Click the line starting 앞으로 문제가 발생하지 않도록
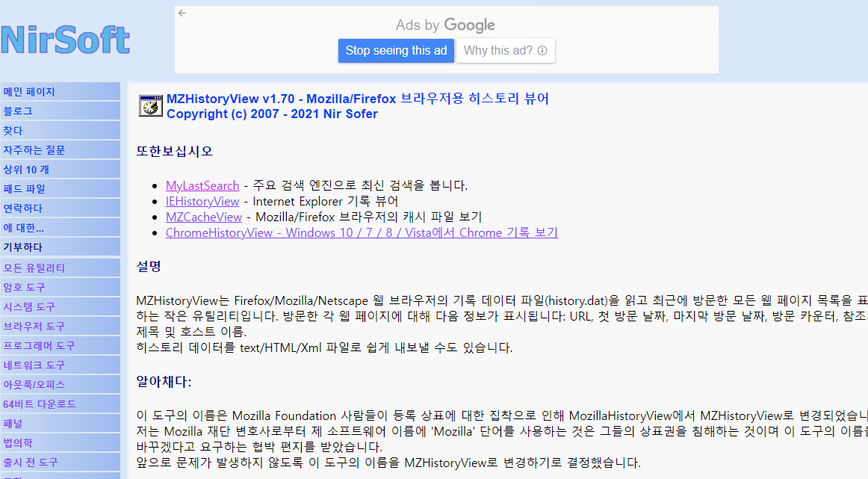The image size is (868, 479). click(x=388, y=463)
